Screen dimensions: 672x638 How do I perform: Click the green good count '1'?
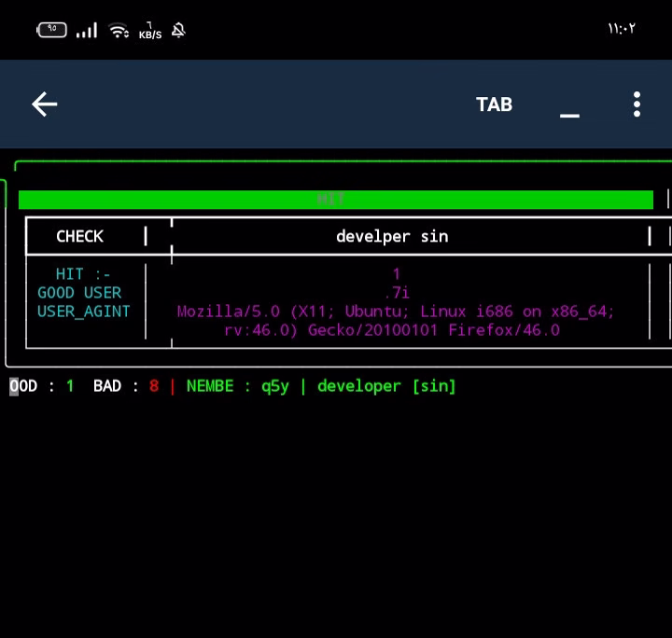coord(70,386)
